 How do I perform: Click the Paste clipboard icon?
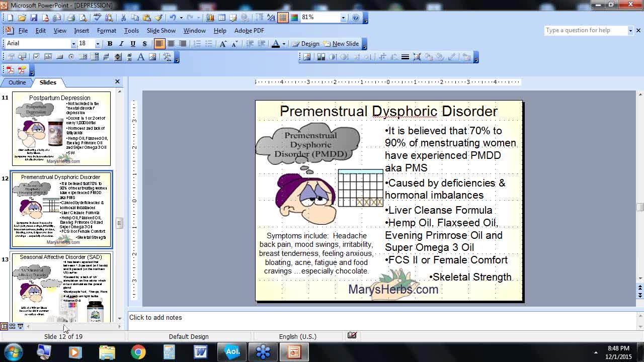point(146,18)
